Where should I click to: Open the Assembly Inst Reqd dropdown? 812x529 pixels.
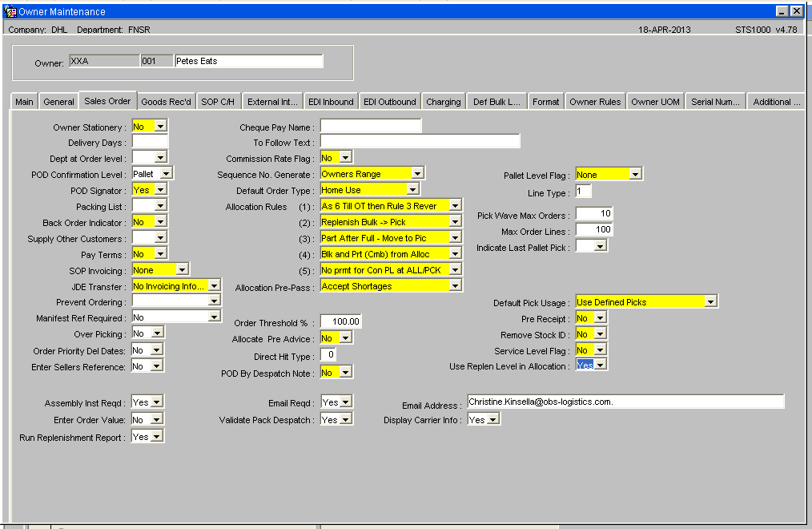pos(156,402)
